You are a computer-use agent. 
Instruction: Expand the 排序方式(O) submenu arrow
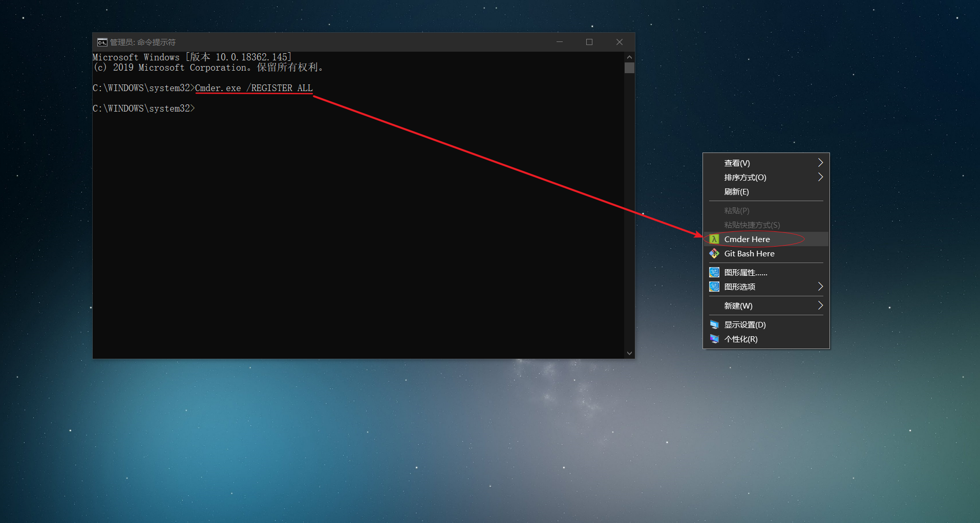820,177
